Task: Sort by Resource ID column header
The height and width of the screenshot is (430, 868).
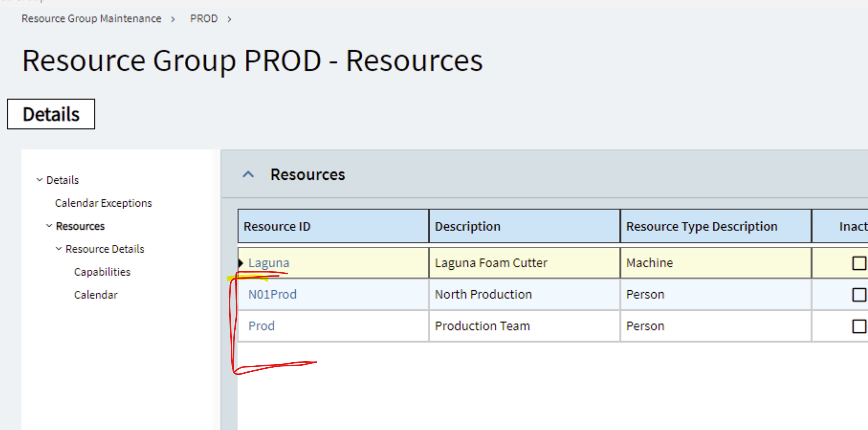Action: 277,226
